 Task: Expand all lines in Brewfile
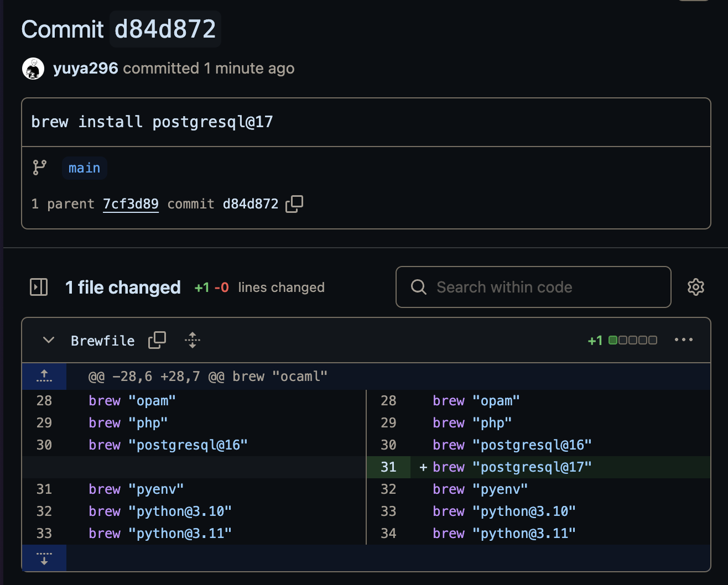193,340
